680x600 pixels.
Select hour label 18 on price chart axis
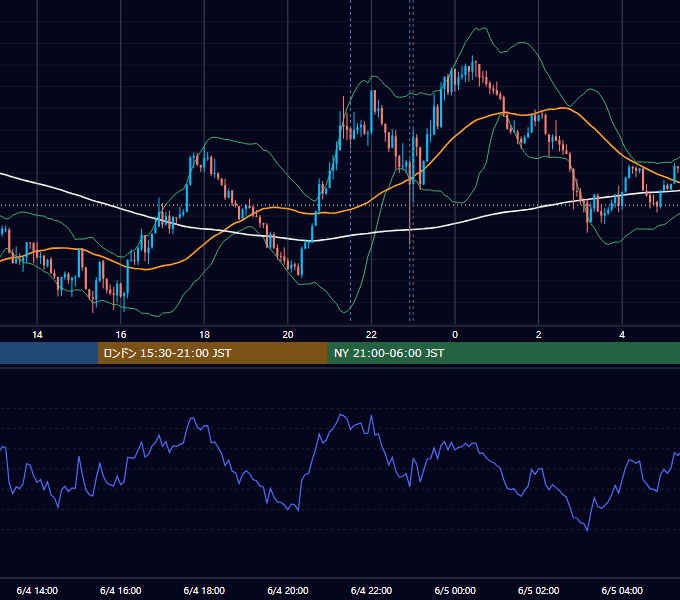(204, 335)
